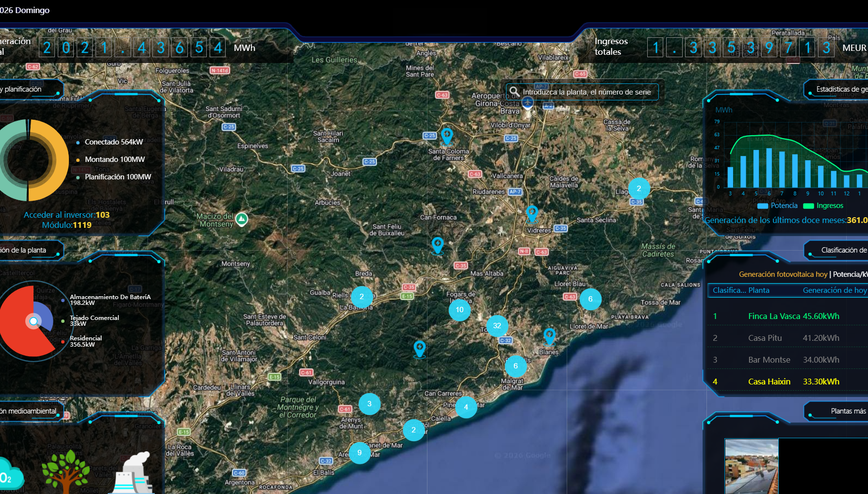Viewport: 868px width, 494px height.
Task: Select the Finca La Vasca ranking row
Action: (x=786, y=316)
